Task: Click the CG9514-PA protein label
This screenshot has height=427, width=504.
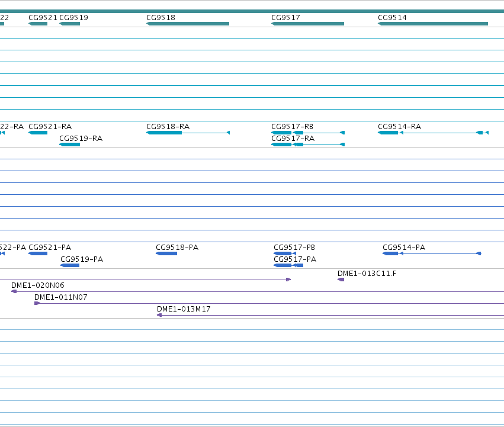Action: pyautogui.click(x=404, y=248)
